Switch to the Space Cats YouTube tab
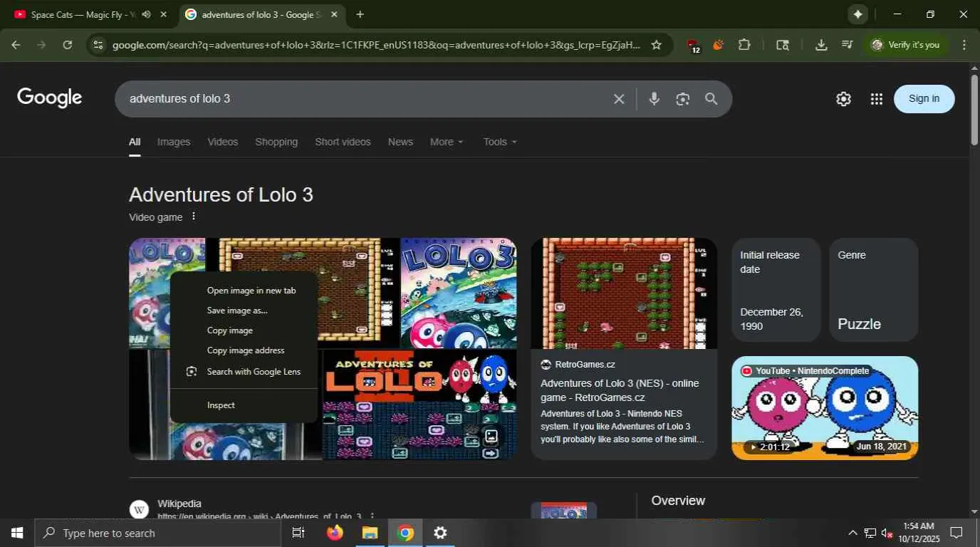Image resolution: width=980 pixels, height=547 pixels. point(82,14)
